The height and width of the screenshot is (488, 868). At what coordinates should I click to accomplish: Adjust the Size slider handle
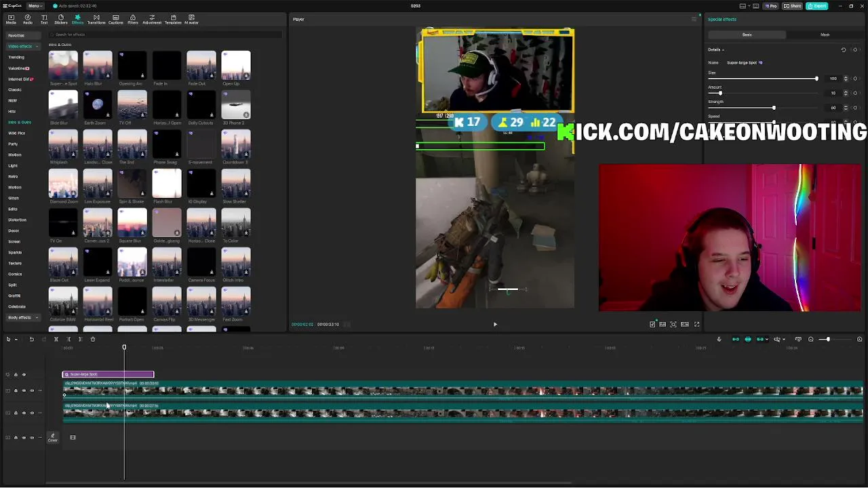[x=816, y=79]
